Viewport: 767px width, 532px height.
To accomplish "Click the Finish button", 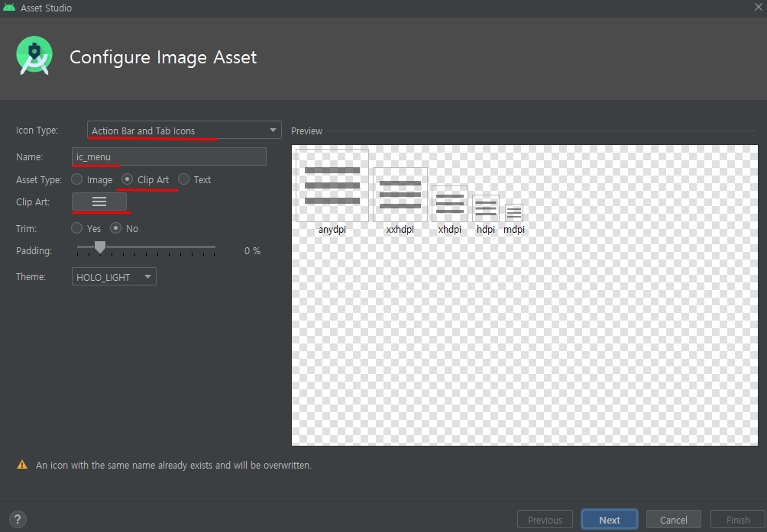I will pos(738,520).
